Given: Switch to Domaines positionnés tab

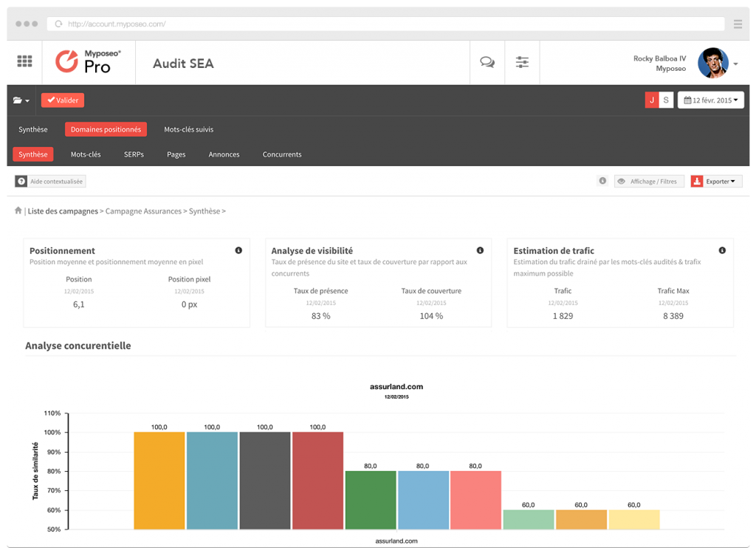Looking at the screenshot, I should coord(106,129).
